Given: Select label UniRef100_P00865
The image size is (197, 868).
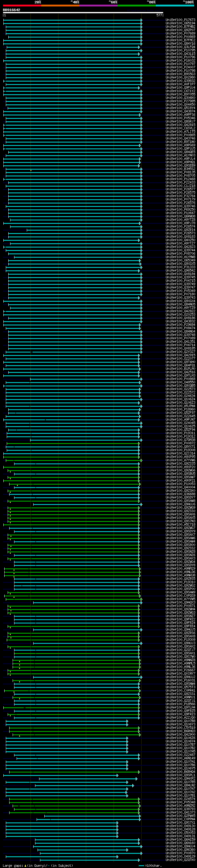Looking at the screenshot, I should pos(180,135).
